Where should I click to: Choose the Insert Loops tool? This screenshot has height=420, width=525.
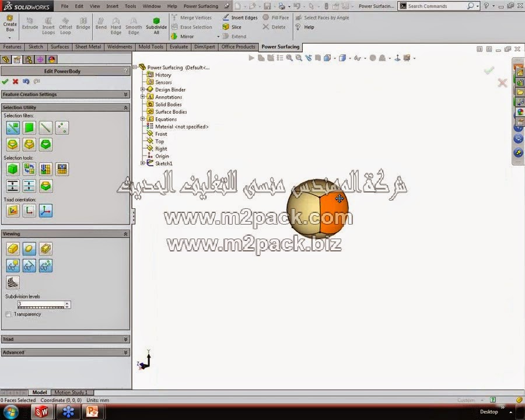tap(48, 26)
